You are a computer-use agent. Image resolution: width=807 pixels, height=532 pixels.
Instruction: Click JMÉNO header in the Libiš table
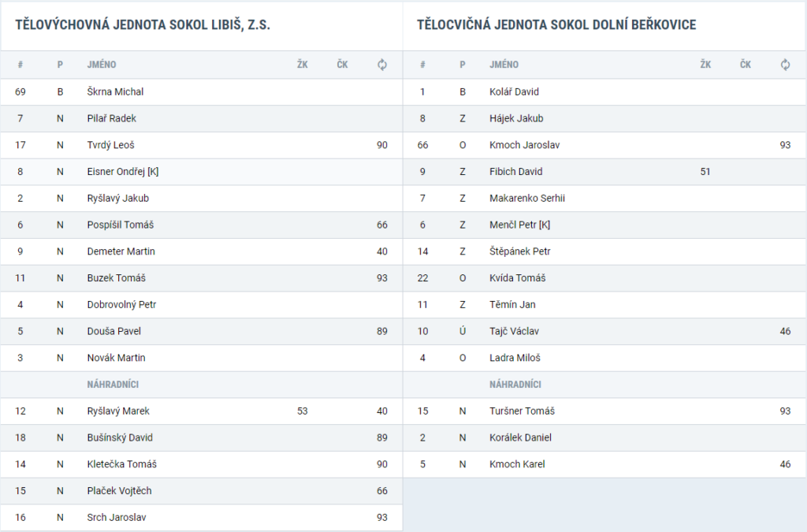(102, 65)
